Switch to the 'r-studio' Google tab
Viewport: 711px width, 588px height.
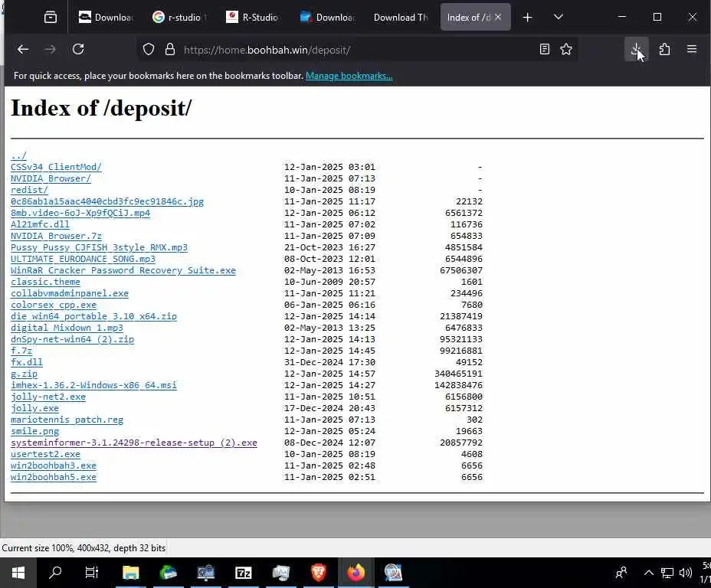[180, 17]
